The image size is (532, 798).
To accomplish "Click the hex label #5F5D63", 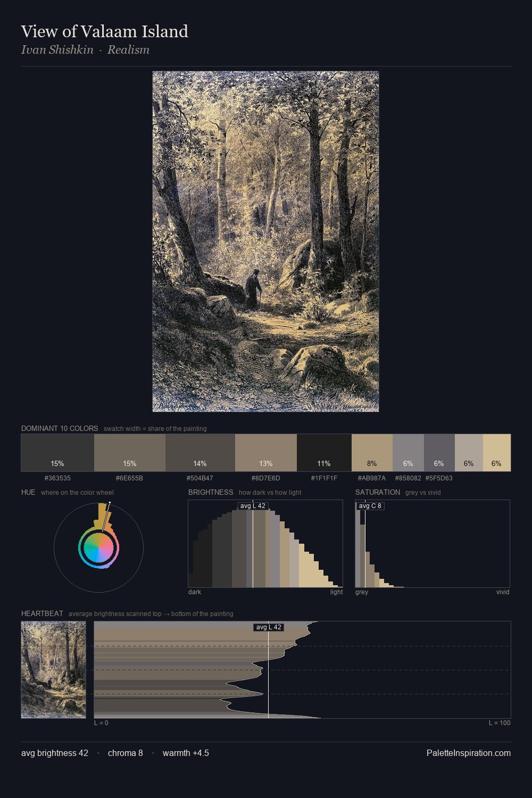I will [439, 478].
